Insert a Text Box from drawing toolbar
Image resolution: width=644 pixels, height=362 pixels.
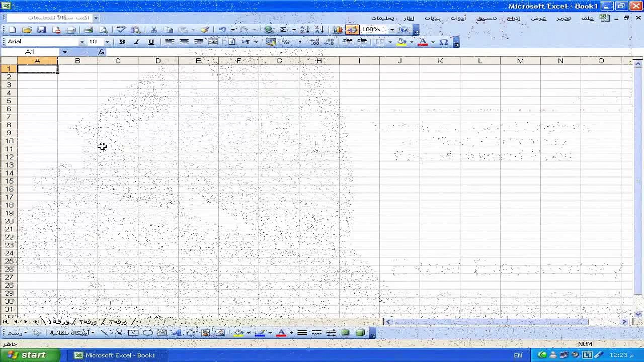(162, 333)
